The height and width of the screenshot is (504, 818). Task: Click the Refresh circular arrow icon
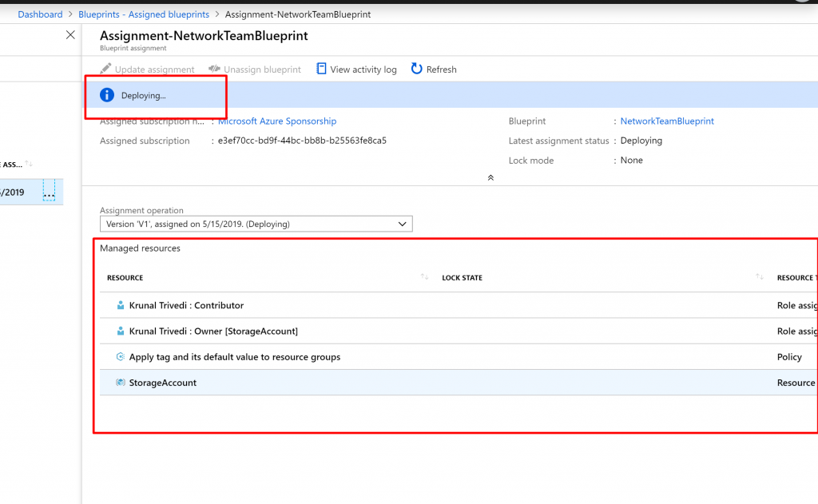416,69
